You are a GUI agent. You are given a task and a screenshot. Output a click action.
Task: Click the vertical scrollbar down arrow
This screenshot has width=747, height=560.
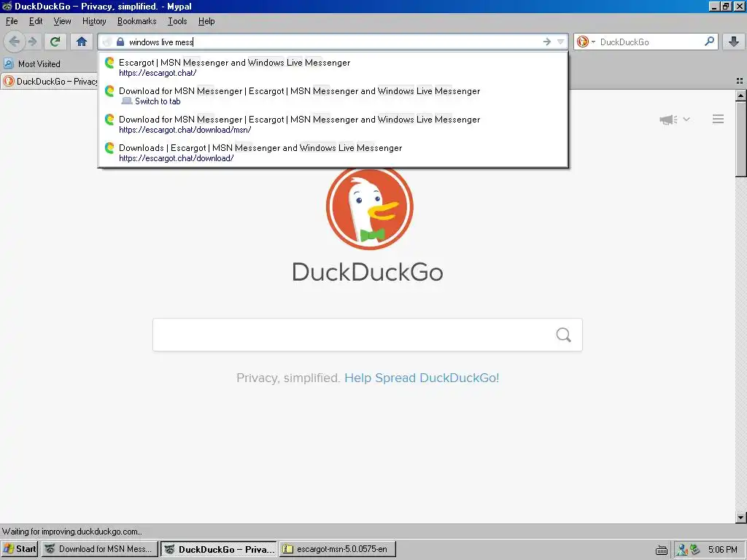click(x=741, y=517)
